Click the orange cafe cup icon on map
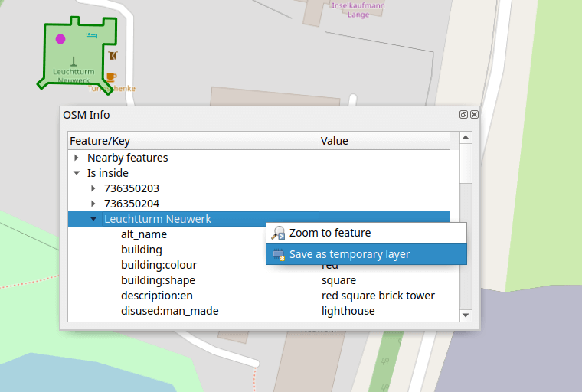582x392 pixels. tap(112, 77)
